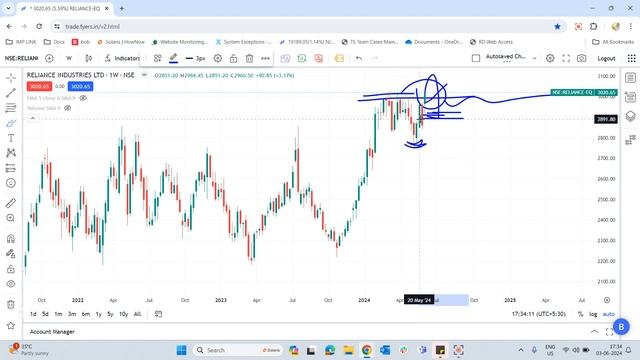Image resolution: width=640 pixels, height=360 pixels.
Task: Open go to date calendar icon
Action: 158,314
